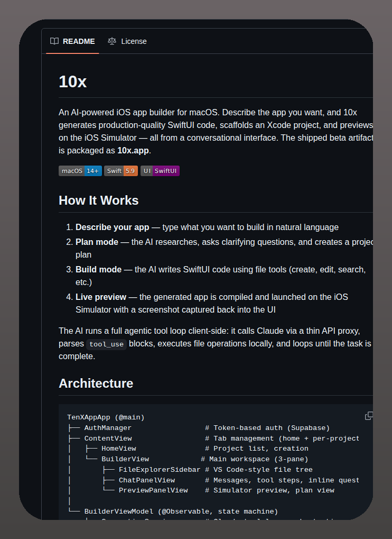The width and height of the screenshot is (392, 539).
Task: Click the Main workspace (3-pane) comment
Action: (x=254, y=459)
